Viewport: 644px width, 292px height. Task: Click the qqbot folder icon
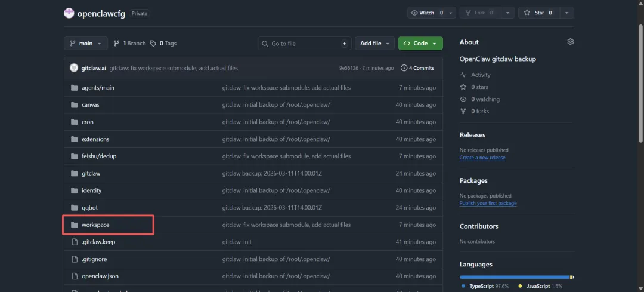(x=75, y=208)
